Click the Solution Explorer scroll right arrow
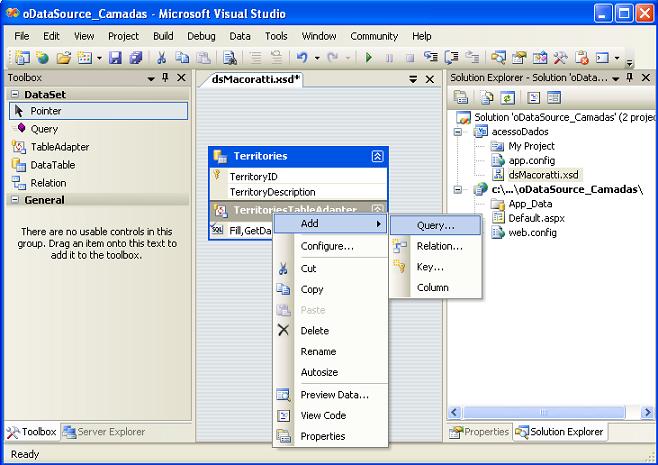The width and height of the screenshot is (658, 465). (x=648, y=413)
